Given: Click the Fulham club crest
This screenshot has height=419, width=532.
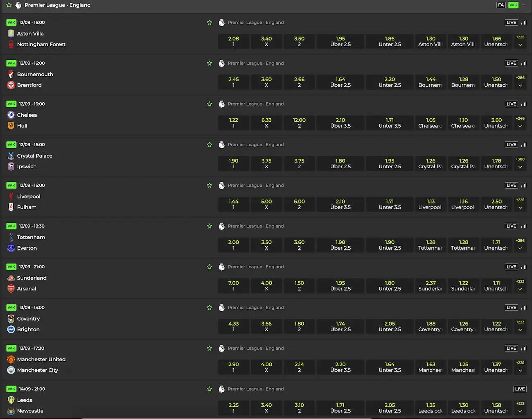Looking at the screenshot, I should [11, 207].
